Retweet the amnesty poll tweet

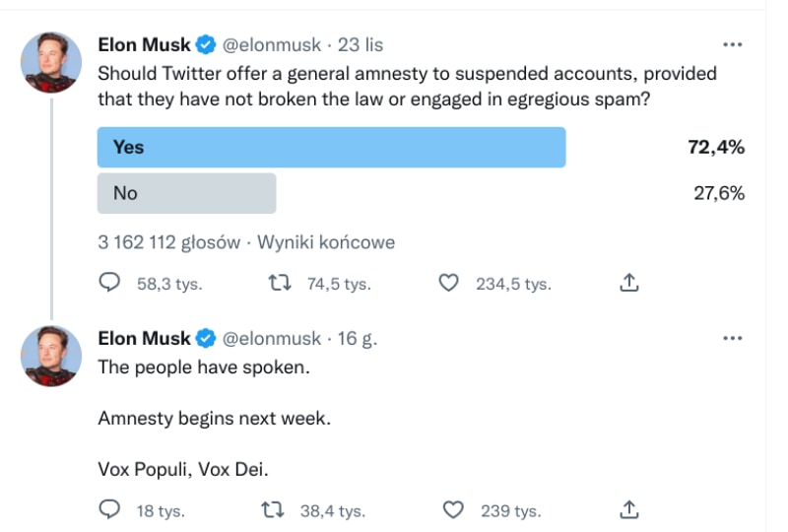[280, 284]
